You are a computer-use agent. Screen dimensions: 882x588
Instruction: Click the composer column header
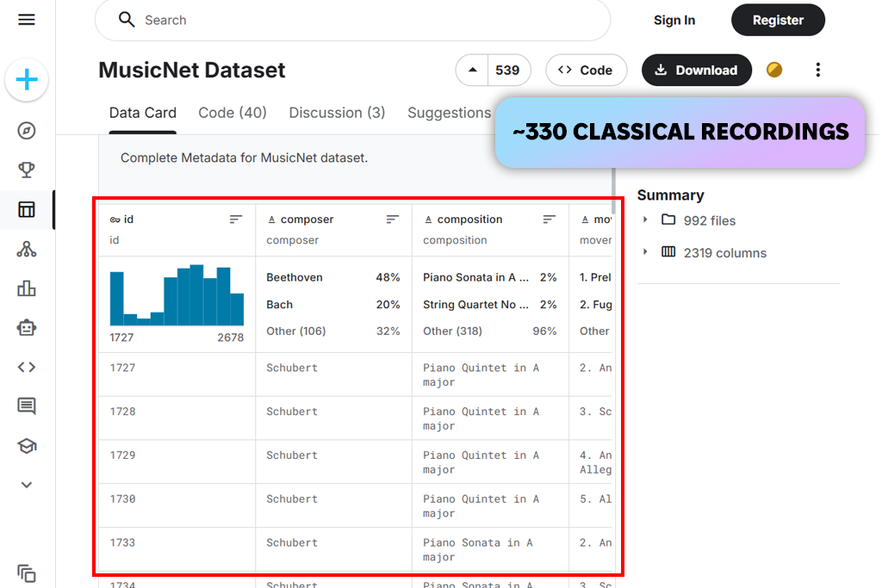307,220
